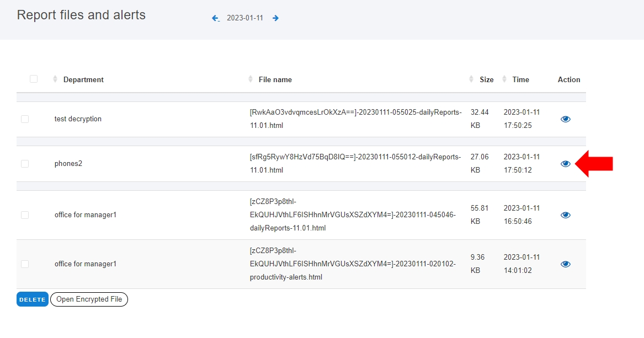Click the 32.44 KB size cell
Image resolution: width=644 pixels, height=338 pixels.
click(480, 119)
